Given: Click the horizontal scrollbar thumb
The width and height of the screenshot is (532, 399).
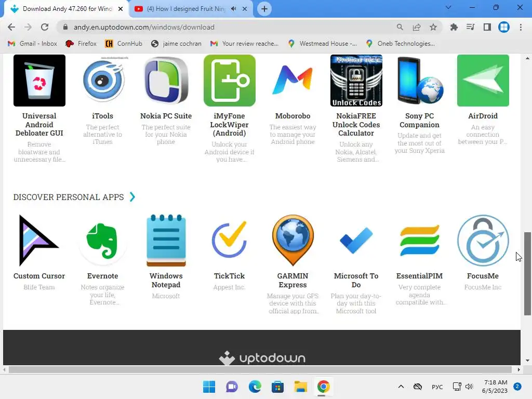Looking at the screenshot, I should click(260, 369).
